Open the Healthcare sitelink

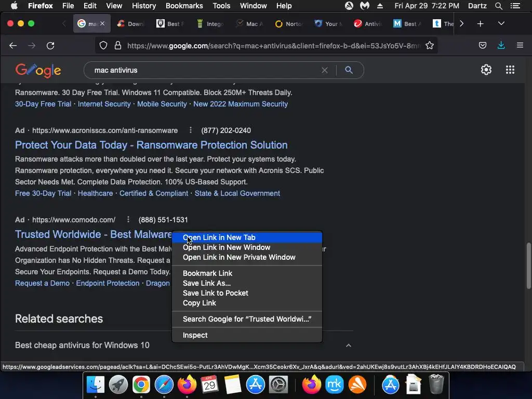pyautogui.click(x=96, y=193)
